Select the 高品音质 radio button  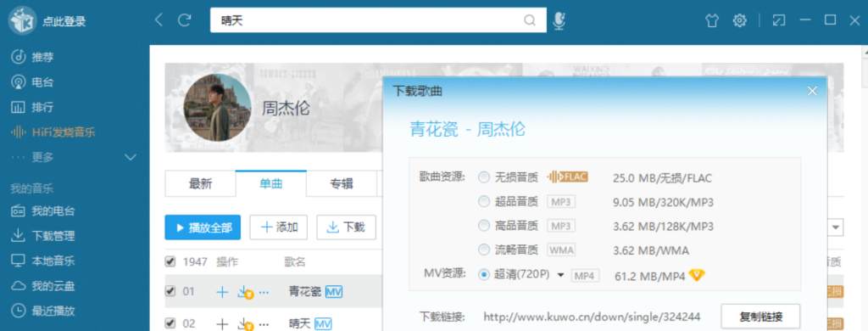coord(484,226)
